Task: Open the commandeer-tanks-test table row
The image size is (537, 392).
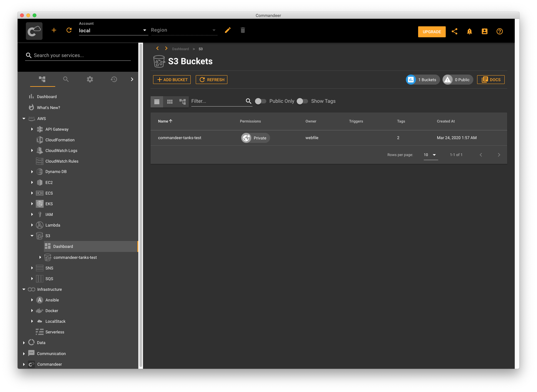Action: 329,138
